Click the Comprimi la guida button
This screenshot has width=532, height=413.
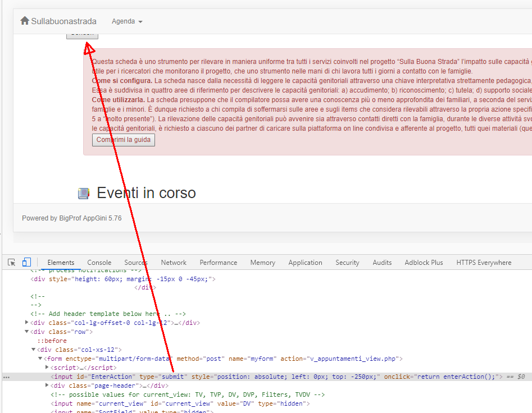pyautogui.click(x=124, y=140)
